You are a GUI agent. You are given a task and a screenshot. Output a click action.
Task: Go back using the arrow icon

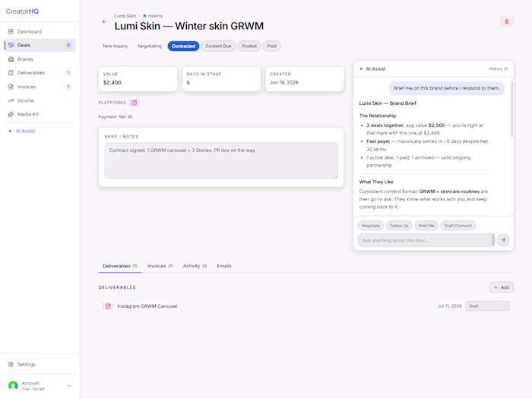[x=104, y=22]
